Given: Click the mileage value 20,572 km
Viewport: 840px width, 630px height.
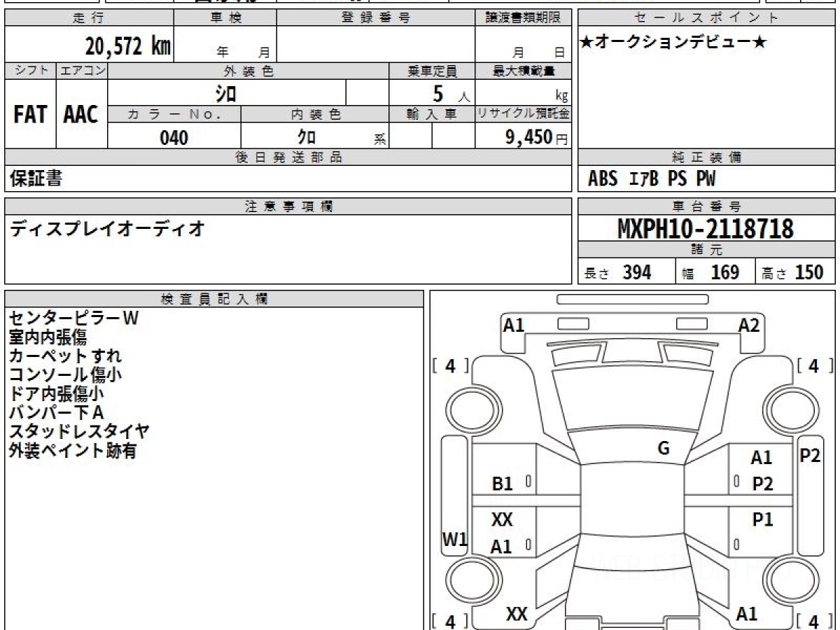Looking at the screenshot, I should pyautogui.click(x=128, y=46).
